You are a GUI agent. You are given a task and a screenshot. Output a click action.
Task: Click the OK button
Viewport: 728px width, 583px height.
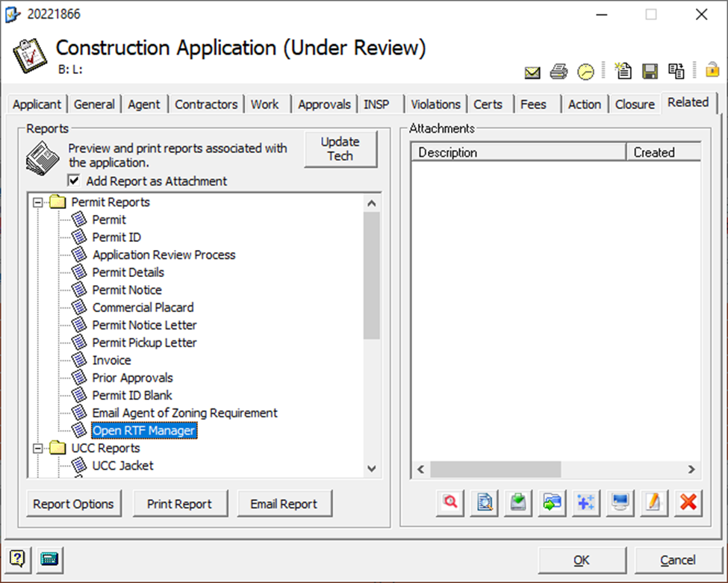coord(582,561)
